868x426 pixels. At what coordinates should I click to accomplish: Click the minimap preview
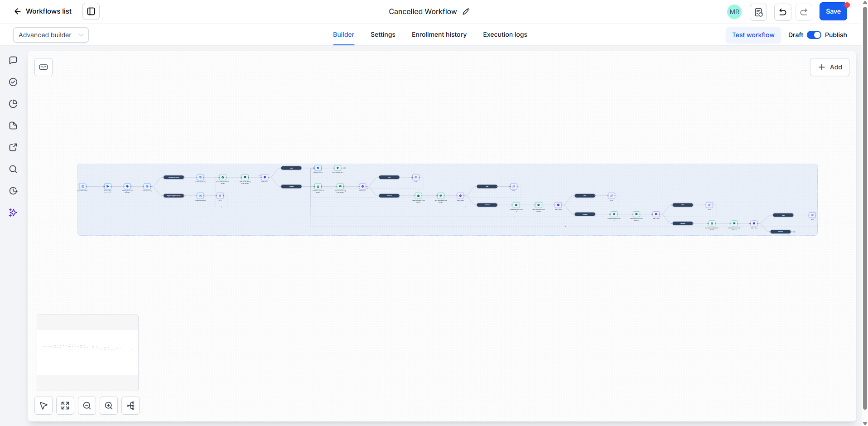click(87, 353)
